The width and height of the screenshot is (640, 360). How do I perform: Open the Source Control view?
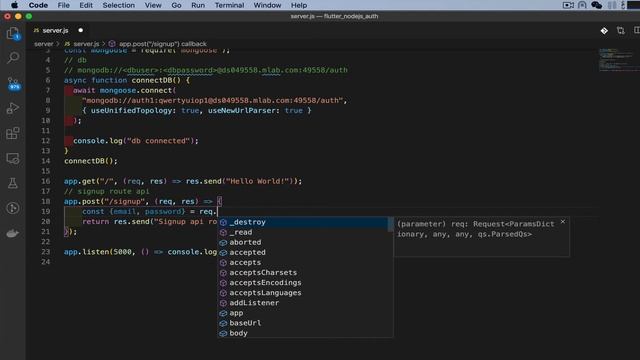(x=13, y=84)
